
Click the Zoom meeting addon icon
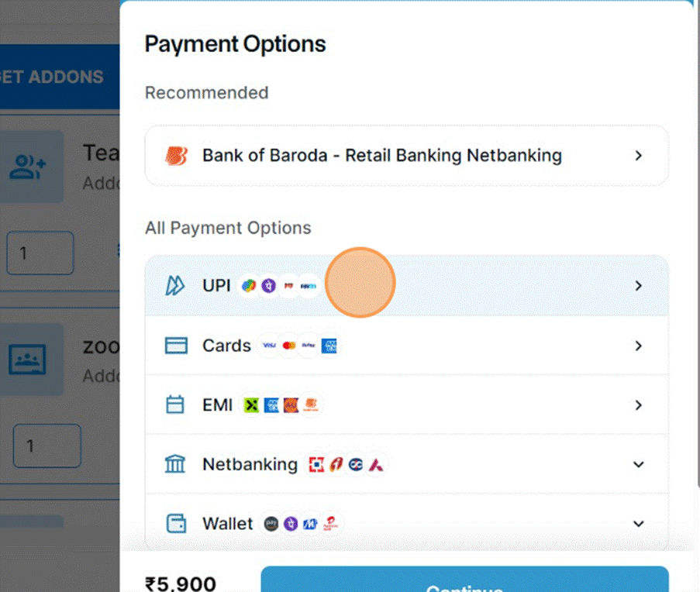tap(29, 359)
